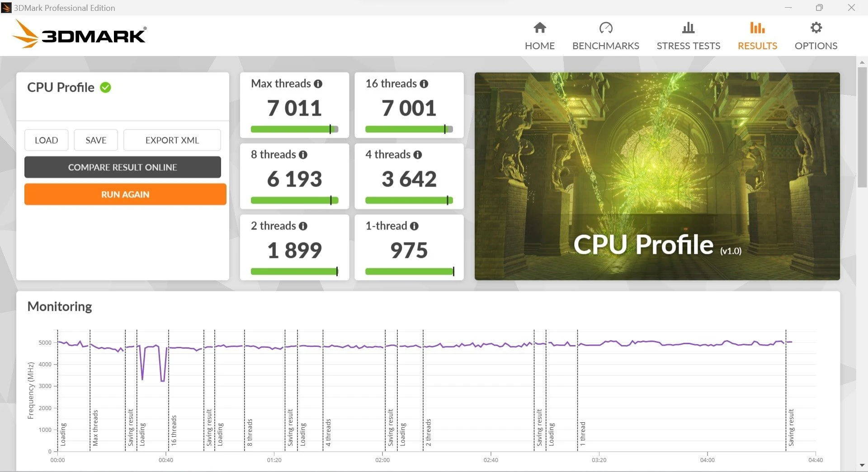Click the scrollbar up arrow
Viewport: 868px width, 472px height.
[862, 62]
